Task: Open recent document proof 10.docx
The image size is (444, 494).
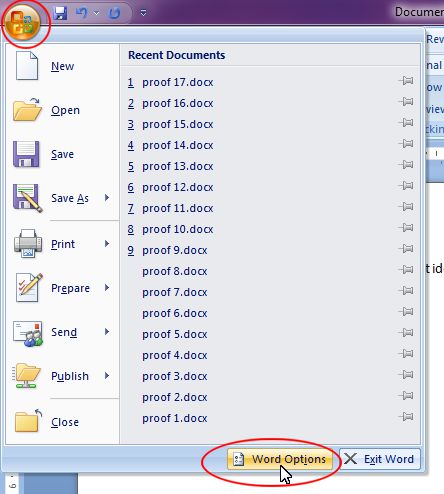Action: click(178, 229)
